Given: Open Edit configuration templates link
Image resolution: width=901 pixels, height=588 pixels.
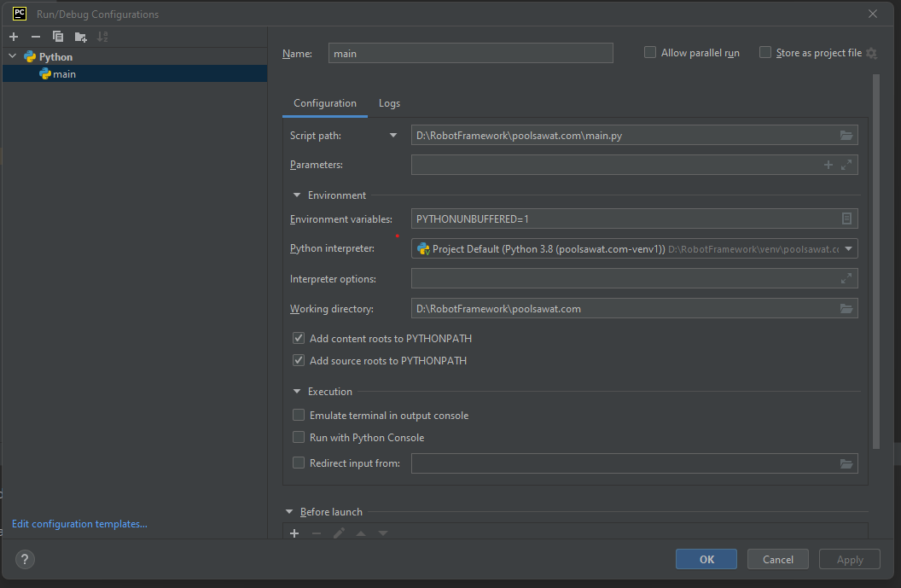Looking at the screenshot, I should 79,524.
